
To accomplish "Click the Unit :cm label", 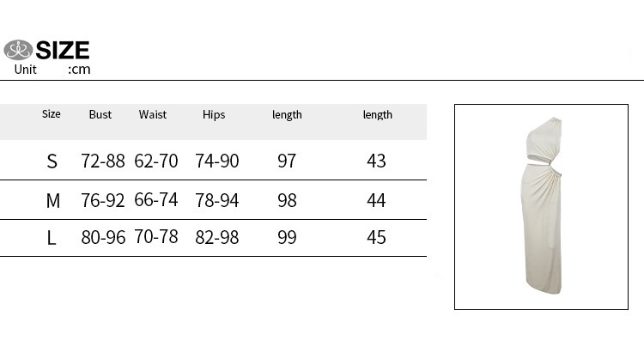I will [x=52, y=70].
